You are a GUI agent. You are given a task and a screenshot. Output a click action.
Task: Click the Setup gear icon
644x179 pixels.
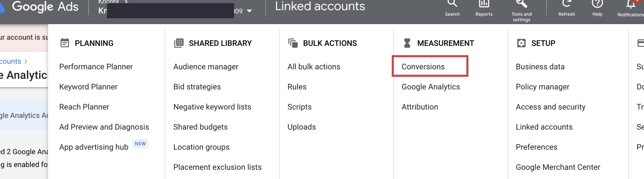point(521,43)
